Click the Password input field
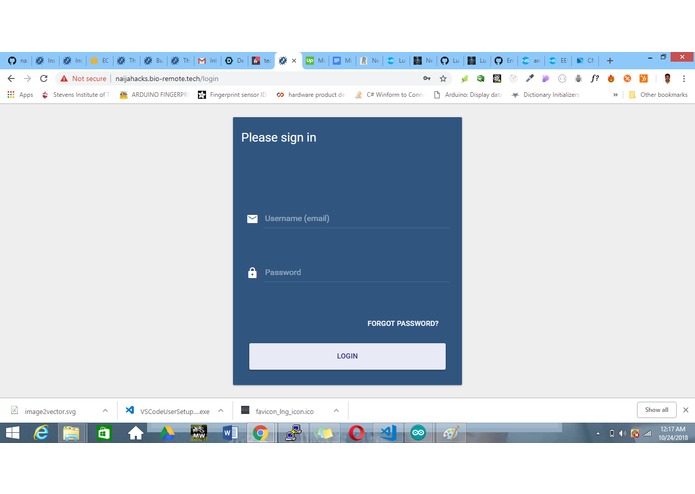695x494 pixels. pyautogui.click(x=356, y=272)
